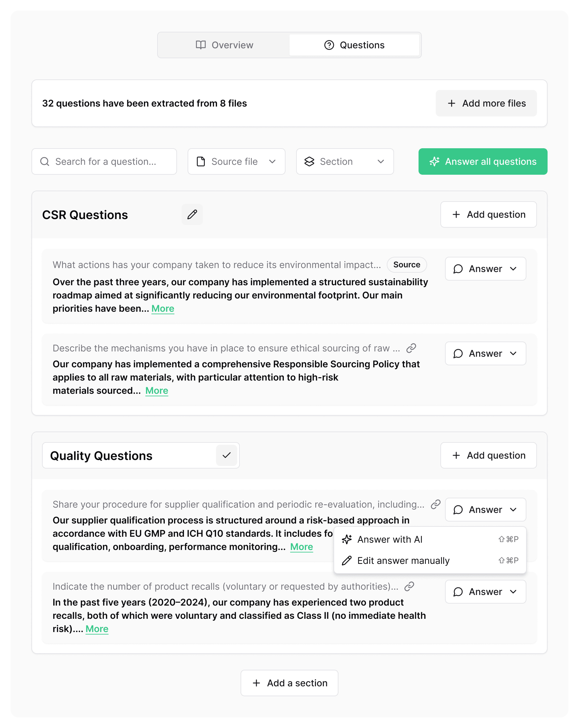Focus the Search for a question field
The image size is (579, 728).
pos(104,161)
